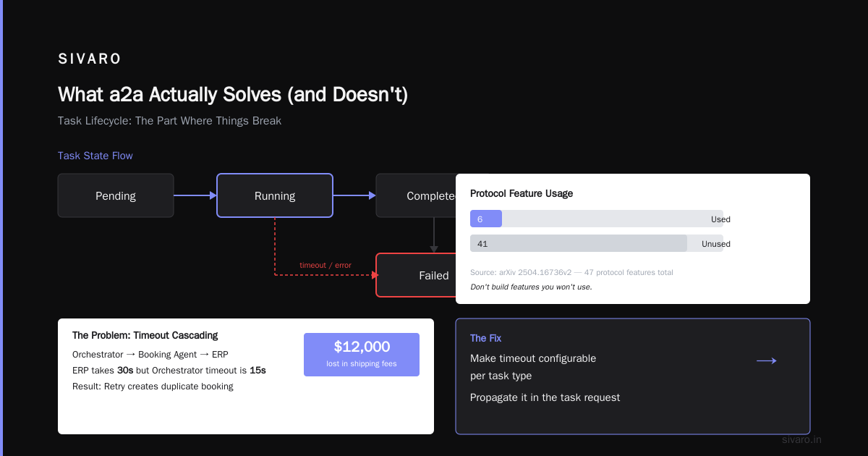Click the red dashed arrowhead into Failed
Viewport: 868px width, 456px height.
375,275
